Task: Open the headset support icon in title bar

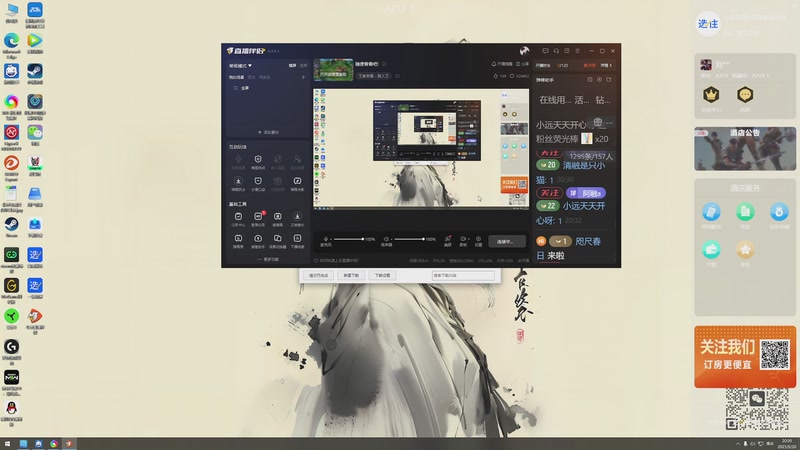Action: click(x=556, y=51)
